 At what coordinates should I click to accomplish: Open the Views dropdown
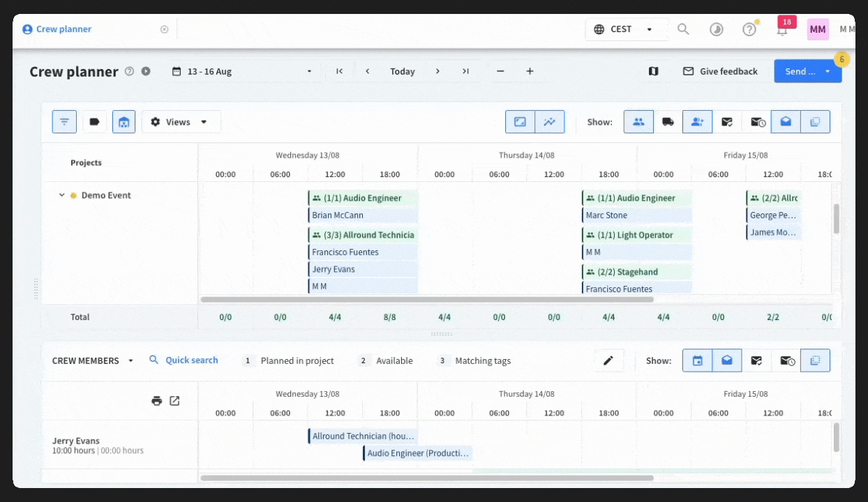(181, 122)
